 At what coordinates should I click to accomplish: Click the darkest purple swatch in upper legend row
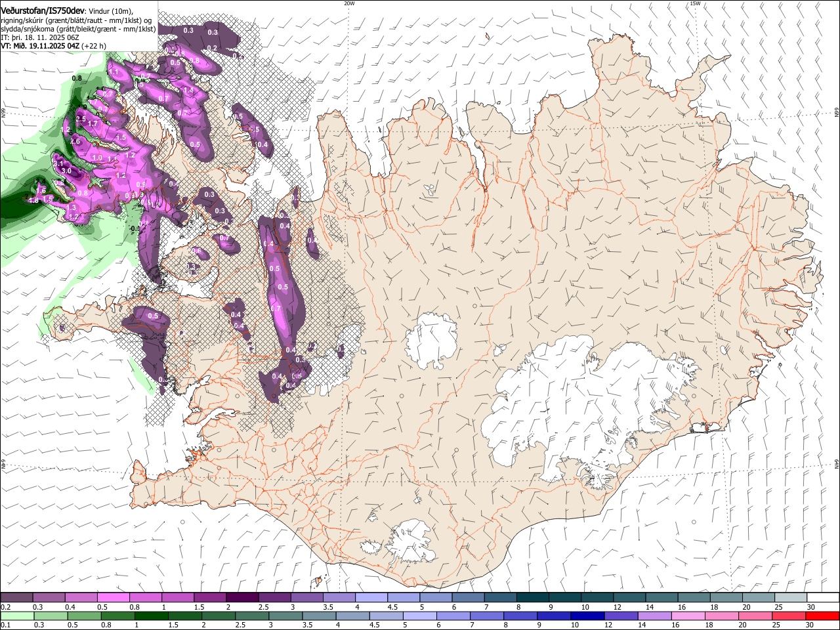(x=241, y=597)
